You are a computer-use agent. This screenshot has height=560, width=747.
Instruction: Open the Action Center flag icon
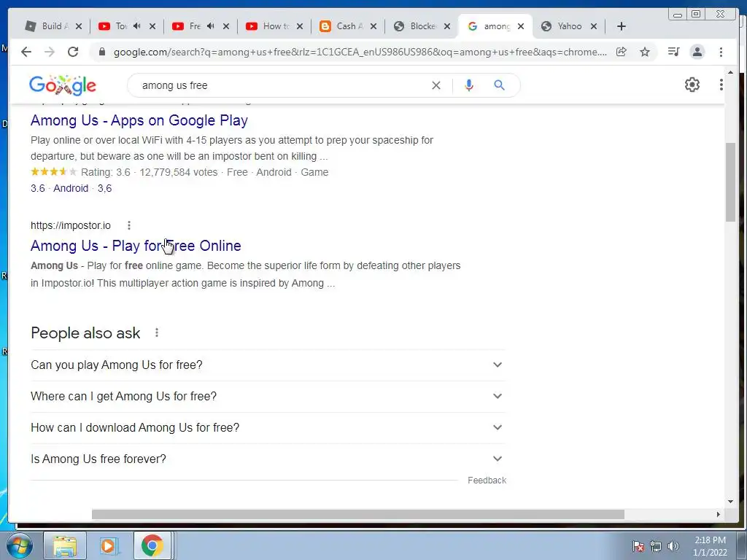[638, 545]
